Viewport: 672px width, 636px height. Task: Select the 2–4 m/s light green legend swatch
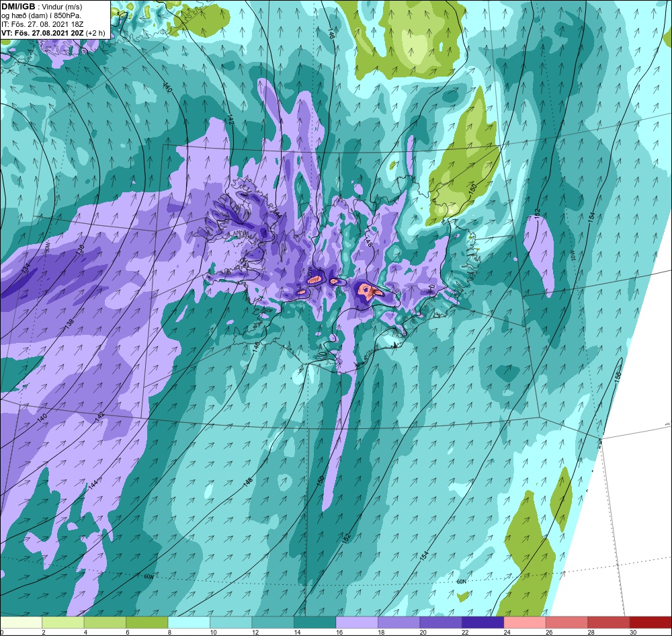point(63,623)
